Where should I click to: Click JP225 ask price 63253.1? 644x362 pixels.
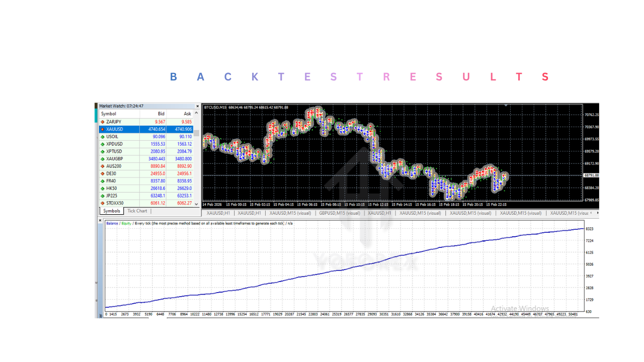[185, 196]
